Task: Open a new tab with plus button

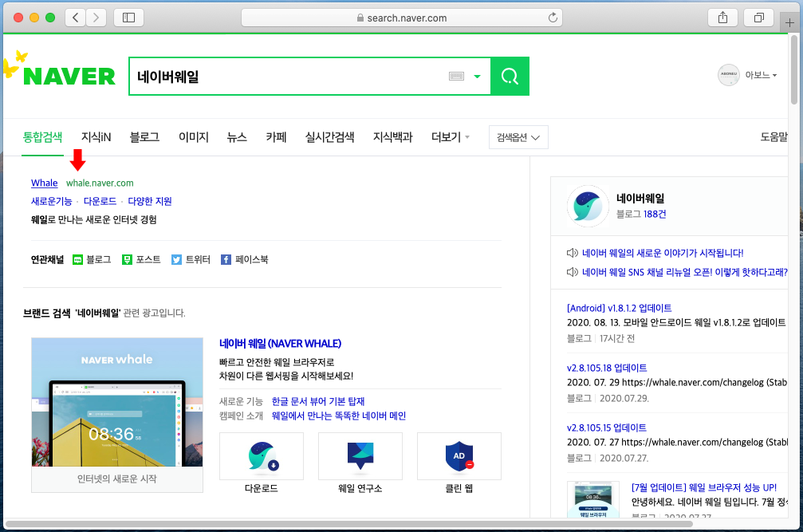Action: pos(790,22)
